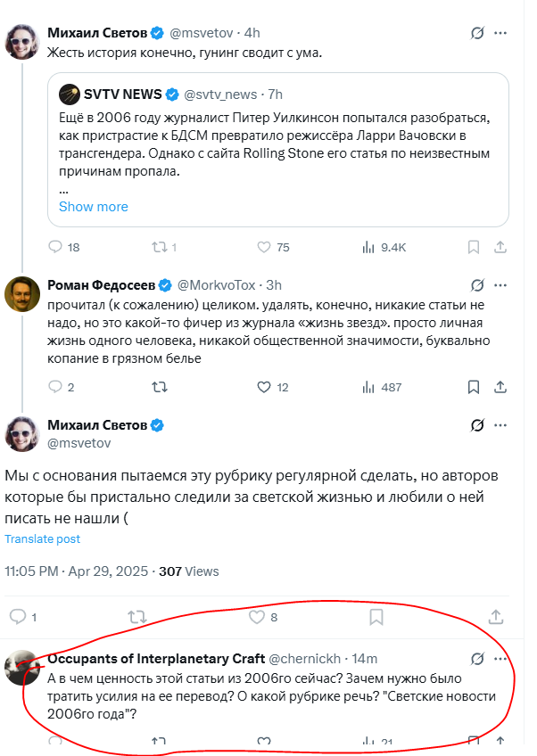Like the top post with 75 likes
The width and height of the screenshot is (537, 756).
click(264, 247)
